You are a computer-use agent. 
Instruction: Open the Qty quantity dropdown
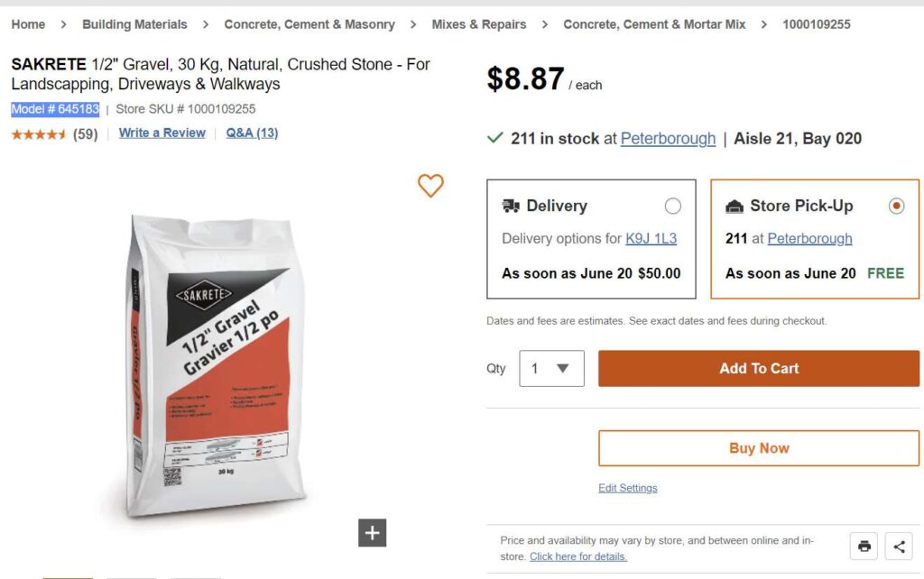coord(551,368)
